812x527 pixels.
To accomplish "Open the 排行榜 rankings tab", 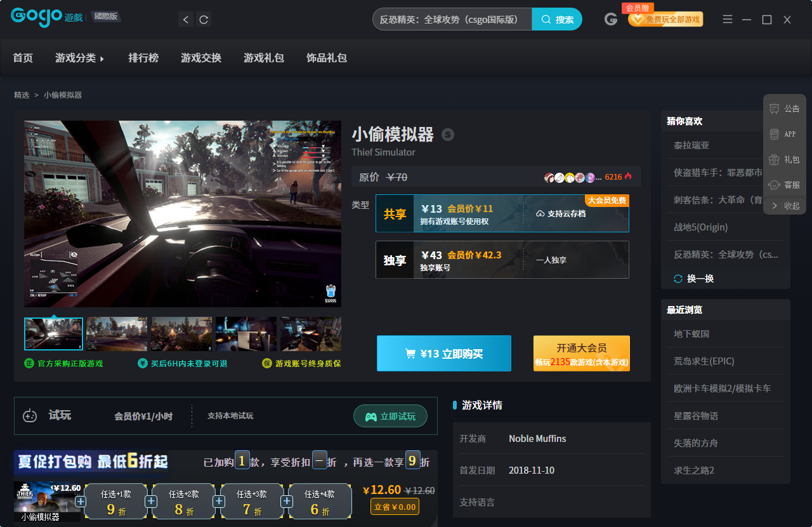I will coord(143,58).
